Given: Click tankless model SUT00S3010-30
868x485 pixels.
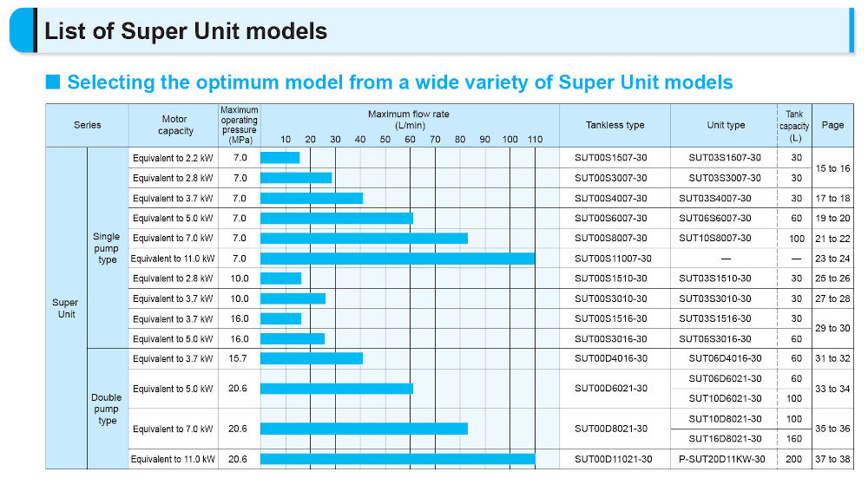Looking at the screenshot, I should (610, 298).
